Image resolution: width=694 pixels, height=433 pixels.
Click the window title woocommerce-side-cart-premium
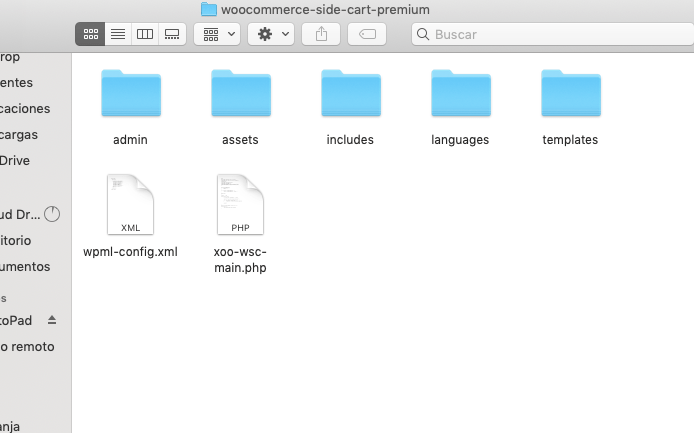click(x=325, y=10)
